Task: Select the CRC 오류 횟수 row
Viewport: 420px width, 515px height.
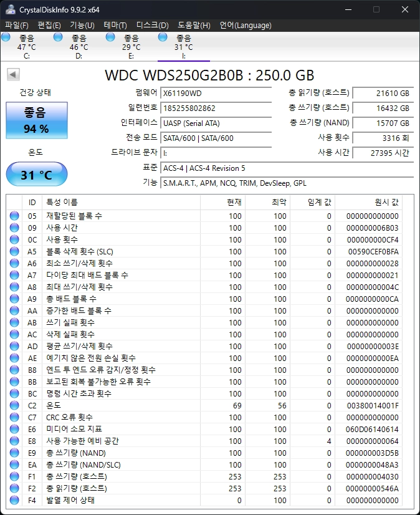Action: (204, 417)
